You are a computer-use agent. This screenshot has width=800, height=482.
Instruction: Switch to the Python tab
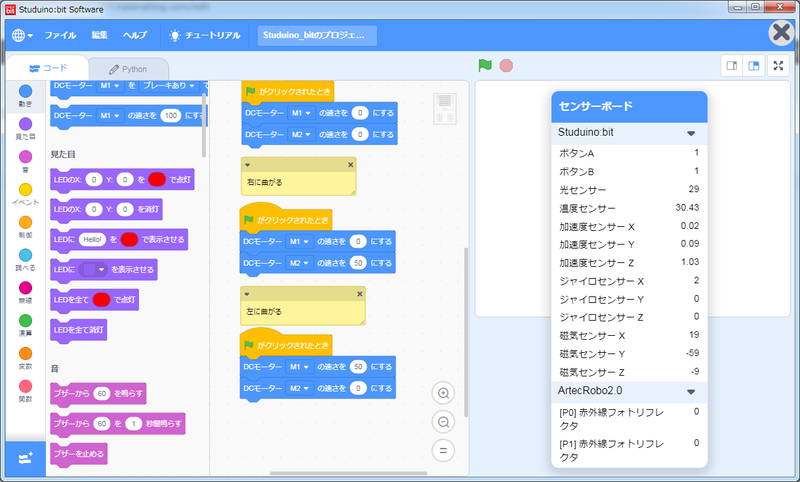128,69
